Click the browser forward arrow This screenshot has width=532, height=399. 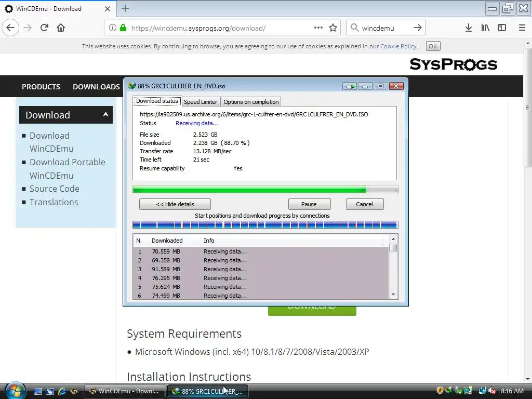28,28
